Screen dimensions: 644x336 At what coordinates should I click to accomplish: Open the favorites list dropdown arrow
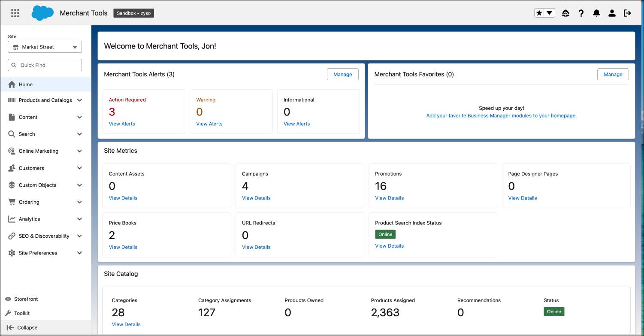[x=550, y=13]
